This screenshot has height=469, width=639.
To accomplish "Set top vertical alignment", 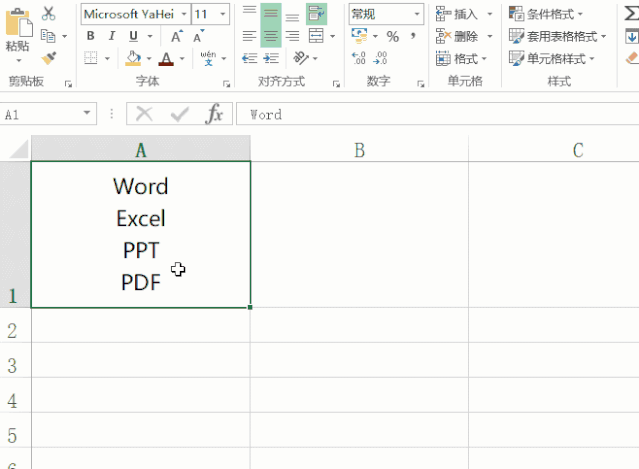I will [249, 11].
